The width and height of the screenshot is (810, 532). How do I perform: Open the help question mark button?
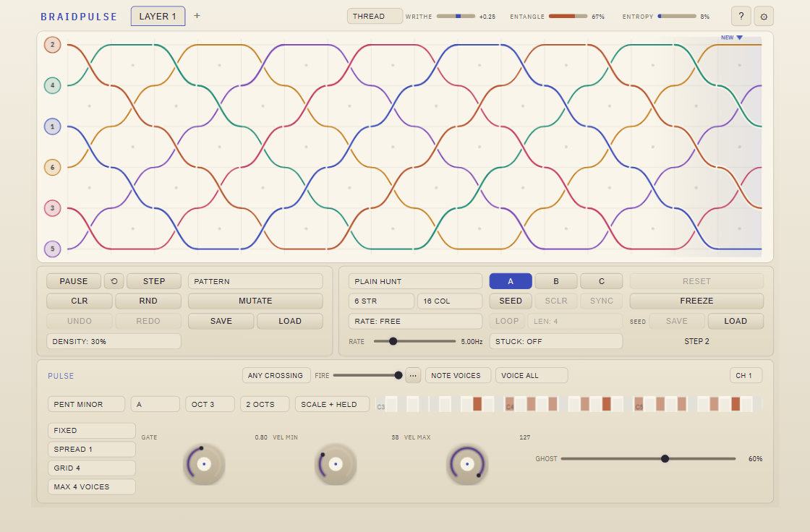pyautogui.click(x=741, y=16)
